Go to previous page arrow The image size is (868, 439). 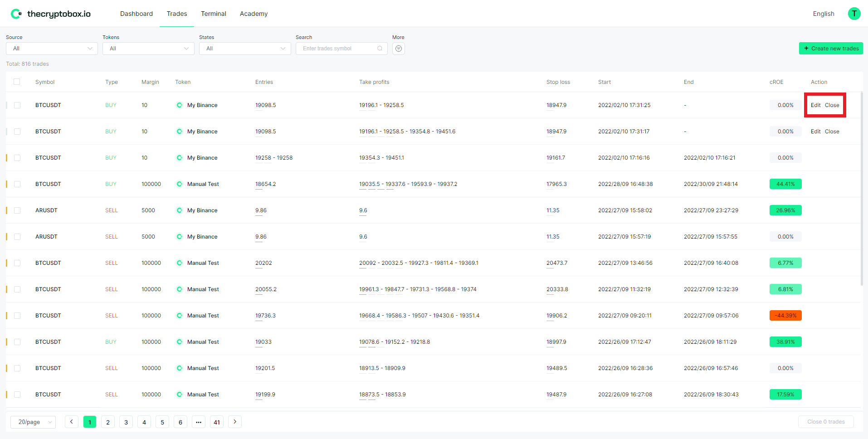pyautogui.click(x=71, y=422)
